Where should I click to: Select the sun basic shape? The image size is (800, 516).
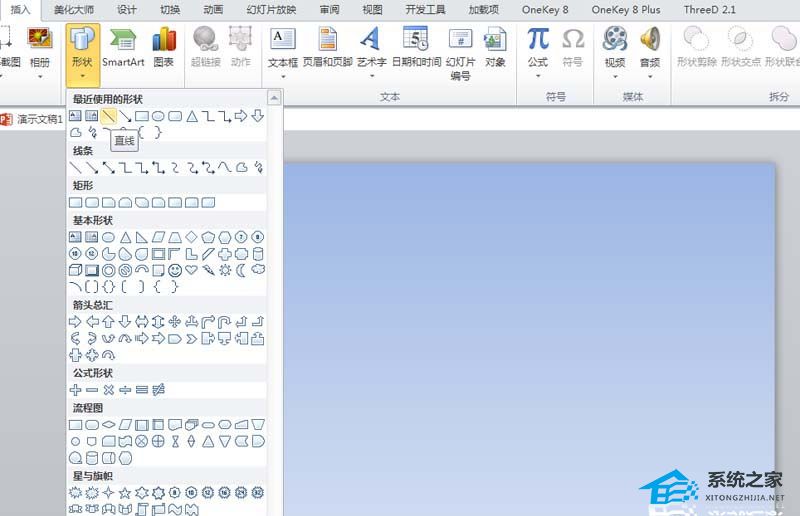pyautogui.click(x=225, y=270)
